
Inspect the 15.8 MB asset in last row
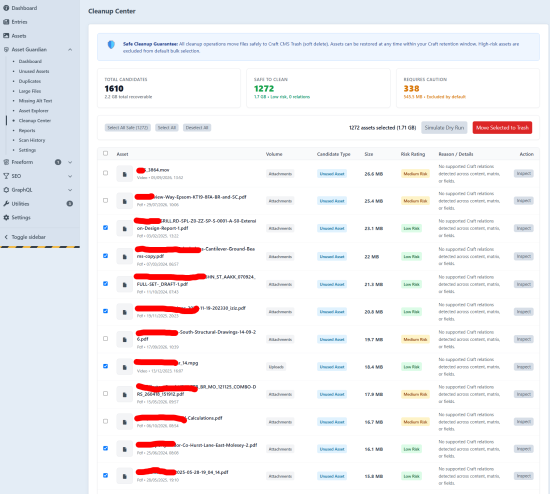[x=524, y=476]
